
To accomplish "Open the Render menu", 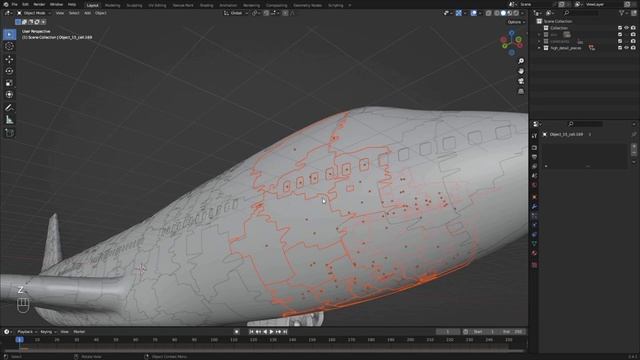I will pos(39,4).
